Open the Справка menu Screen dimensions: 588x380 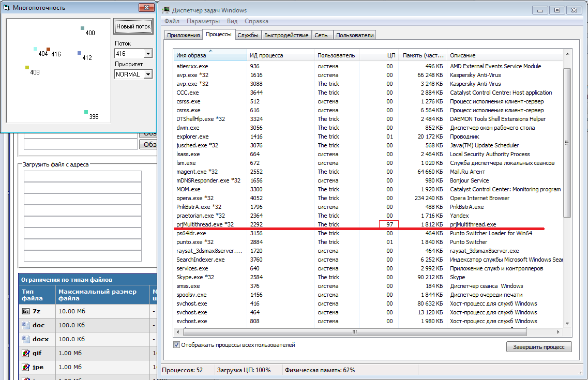tap(257, 21)
